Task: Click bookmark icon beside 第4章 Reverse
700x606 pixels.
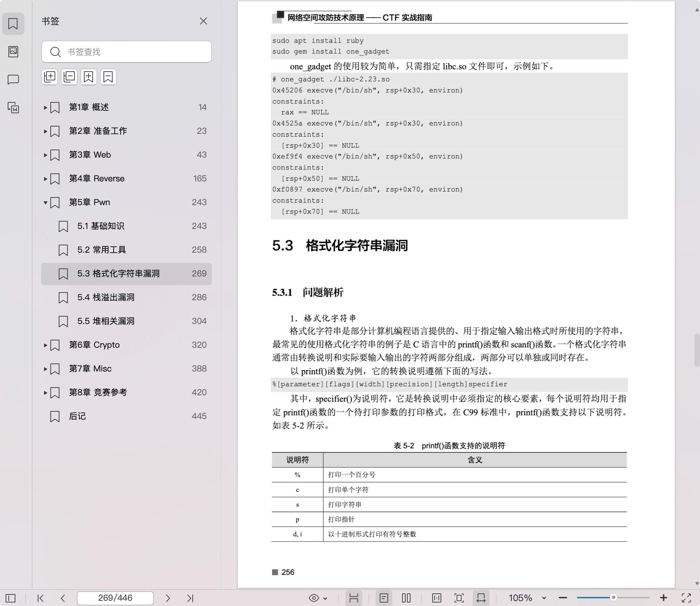Action: tap(55, 179)
